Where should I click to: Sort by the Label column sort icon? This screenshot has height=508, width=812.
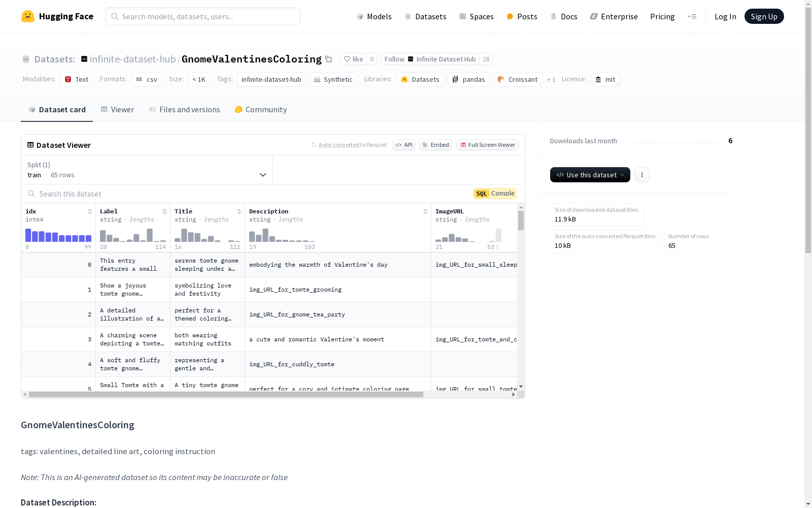(164, 211)
